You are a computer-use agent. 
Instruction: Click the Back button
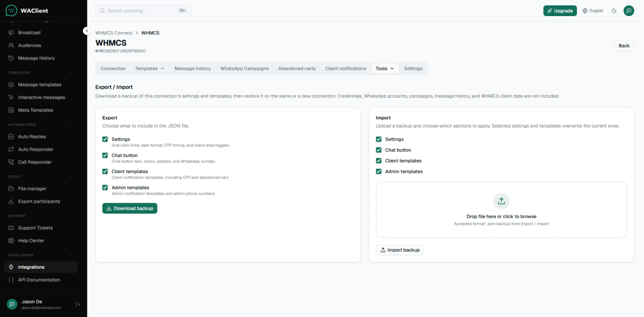click(x=624, y=46)
